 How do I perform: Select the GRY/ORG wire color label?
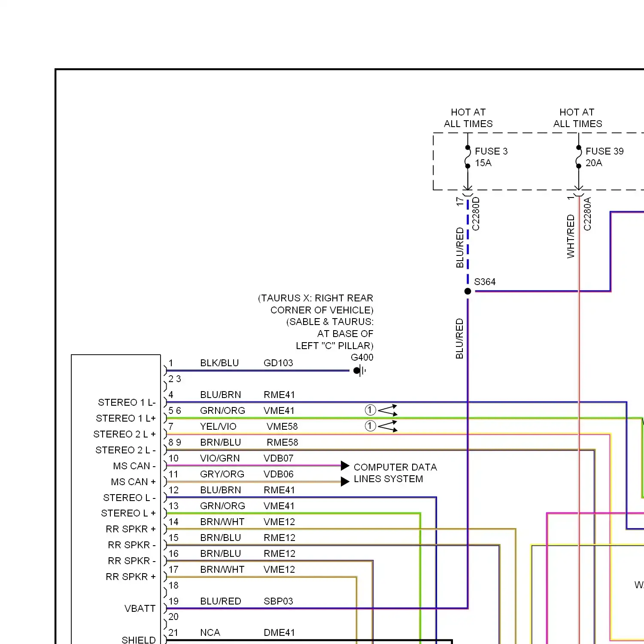click(x=222, y=474)
